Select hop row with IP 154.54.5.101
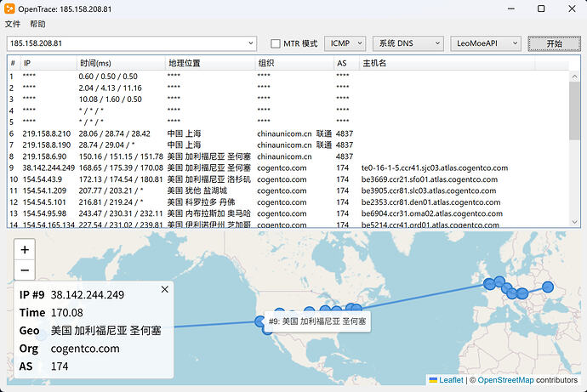This screenshot has width=587, height=392. 288,202
